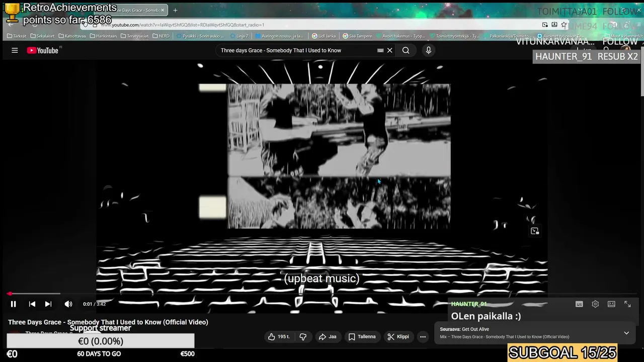Share the video via Jaa
This screenshot has width=644, height=362.
coord(328,337)
